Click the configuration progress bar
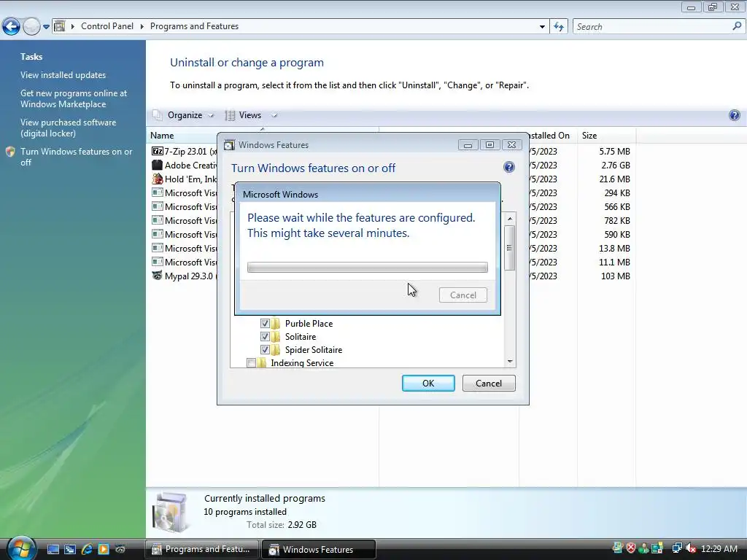Viewport: 747px width, 560px height. tap(368, 267)
